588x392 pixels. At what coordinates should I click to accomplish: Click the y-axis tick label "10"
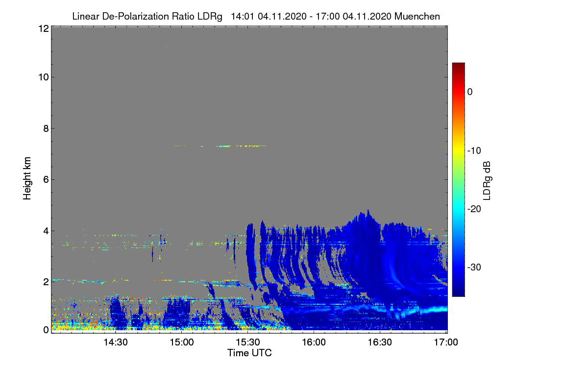[43, 77]
